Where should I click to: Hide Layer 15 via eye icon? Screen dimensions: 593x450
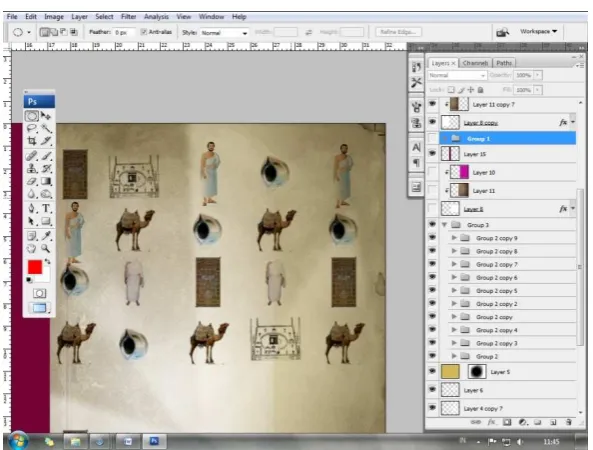tap(432, 154)
